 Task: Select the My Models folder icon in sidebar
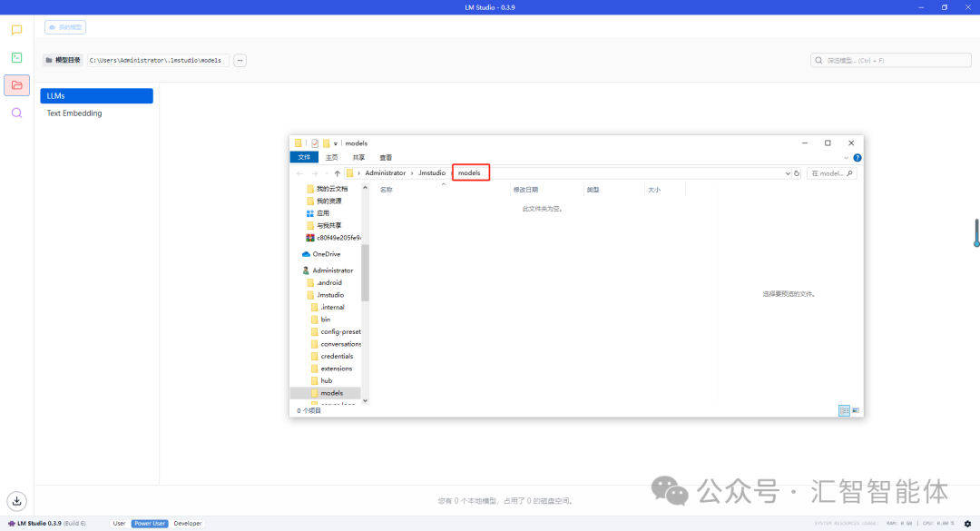[x=17, y=85]
